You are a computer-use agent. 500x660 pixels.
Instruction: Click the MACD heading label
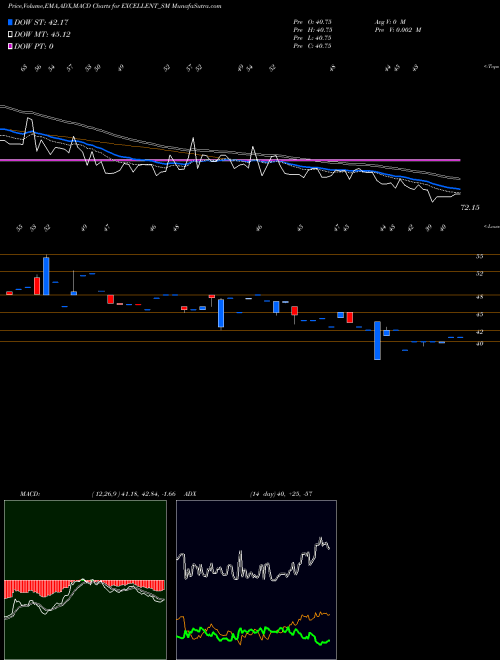pos(29,494)
